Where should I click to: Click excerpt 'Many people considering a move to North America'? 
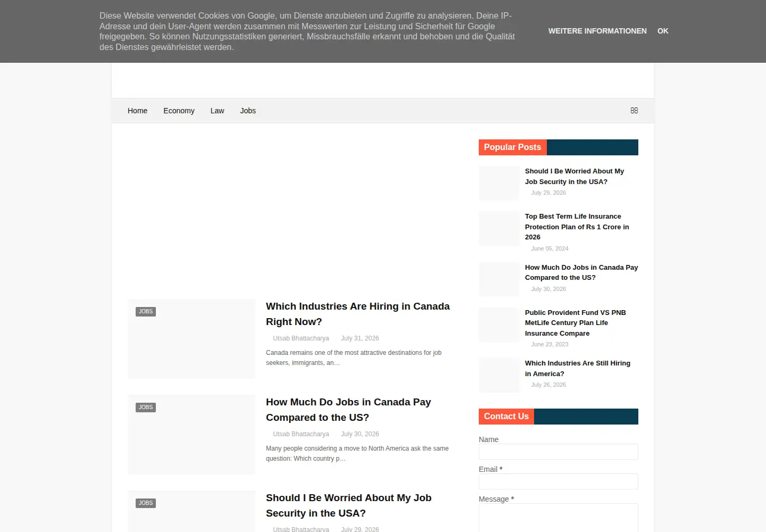[357, 453]
